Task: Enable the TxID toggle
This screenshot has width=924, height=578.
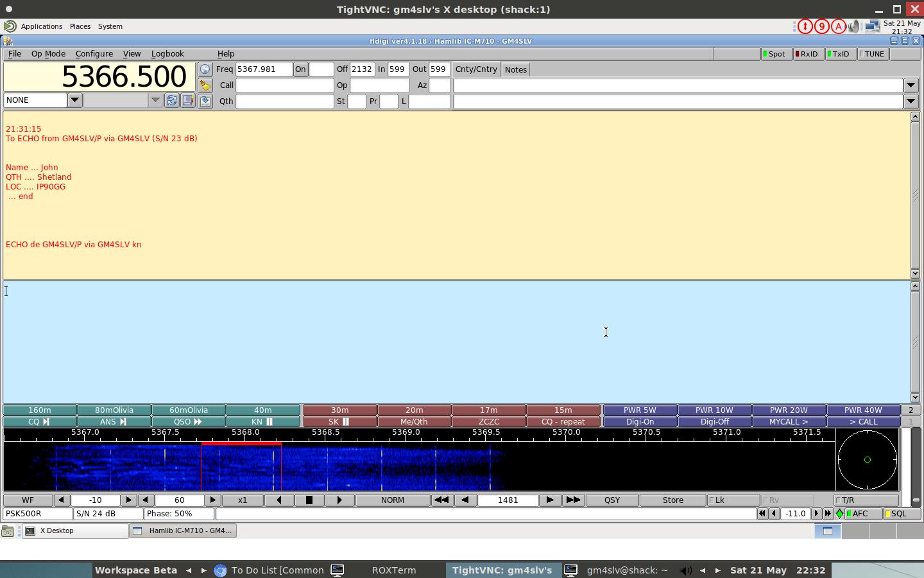Action: tap(841, 54)
